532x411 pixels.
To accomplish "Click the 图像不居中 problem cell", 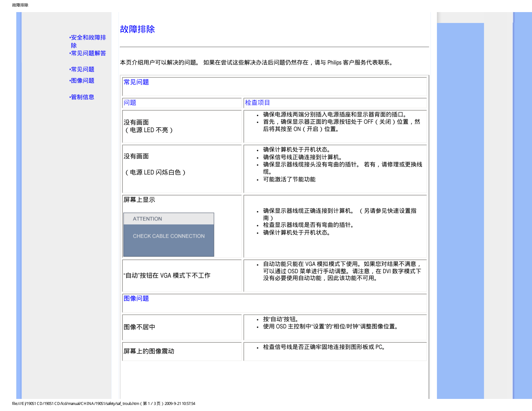I will pyautogui.click(x=139, y=327).
